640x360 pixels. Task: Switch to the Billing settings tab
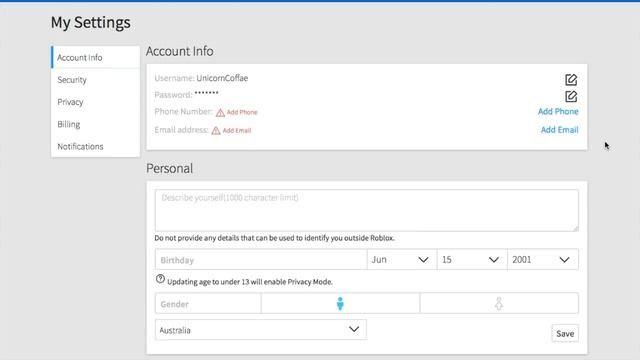click(96, 124)
